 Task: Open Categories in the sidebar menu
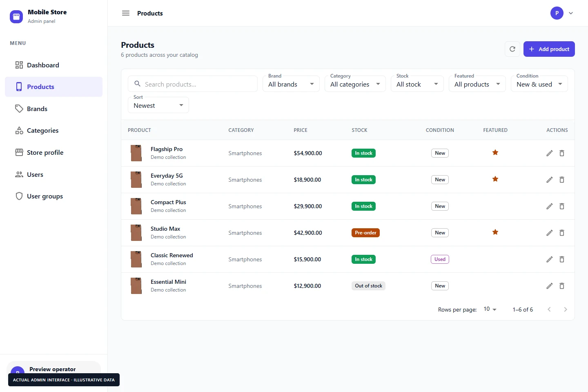53,131
